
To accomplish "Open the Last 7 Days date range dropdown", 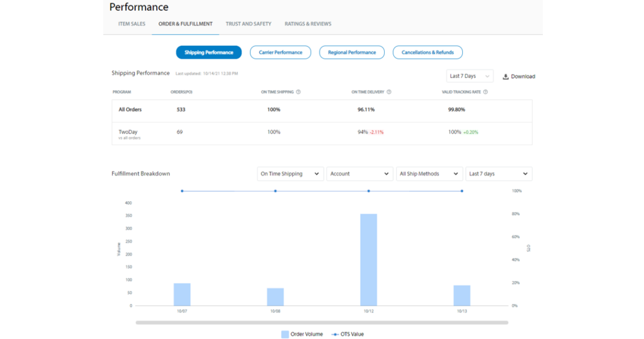I will tap(469, 76).
